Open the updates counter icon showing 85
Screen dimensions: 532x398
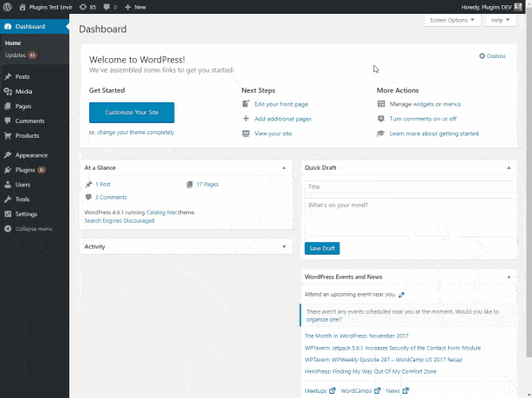click(83, 7)
